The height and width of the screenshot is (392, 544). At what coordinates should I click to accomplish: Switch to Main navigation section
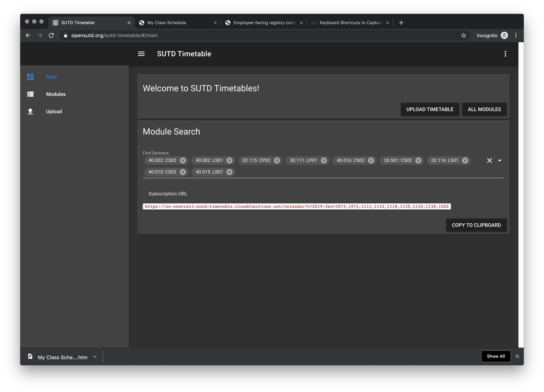tap(52, 77)
